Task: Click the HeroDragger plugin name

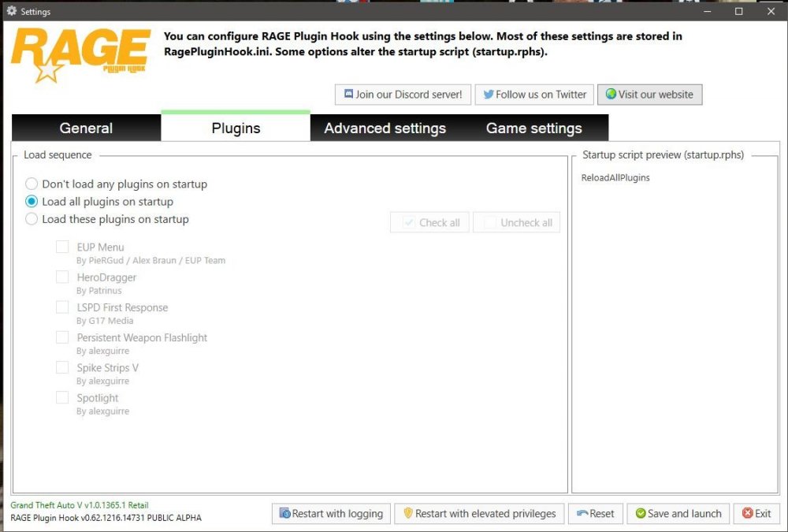Action: (106, 277)
